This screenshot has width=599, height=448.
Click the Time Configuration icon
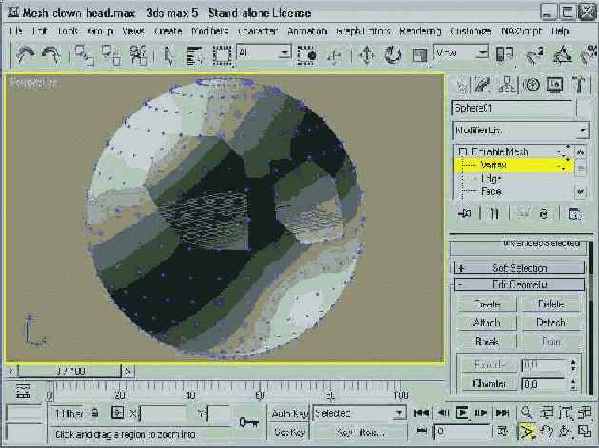pyautogui.click(x=503, y=432)
